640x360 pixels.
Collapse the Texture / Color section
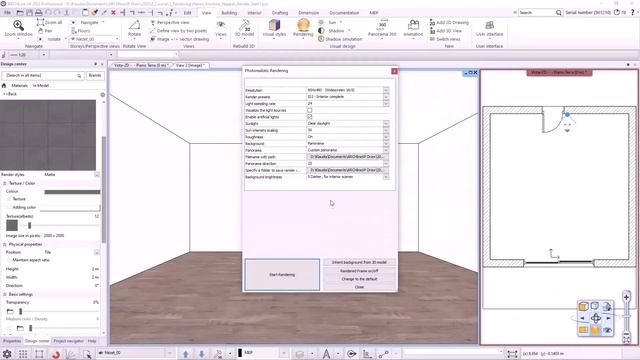coord(5,183)
